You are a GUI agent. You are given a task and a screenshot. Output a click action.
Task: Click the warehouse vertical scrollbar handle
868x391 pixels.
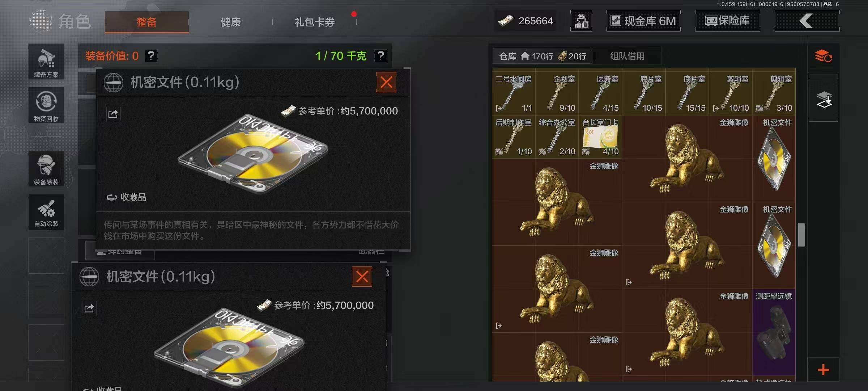(x=801, y=235)
